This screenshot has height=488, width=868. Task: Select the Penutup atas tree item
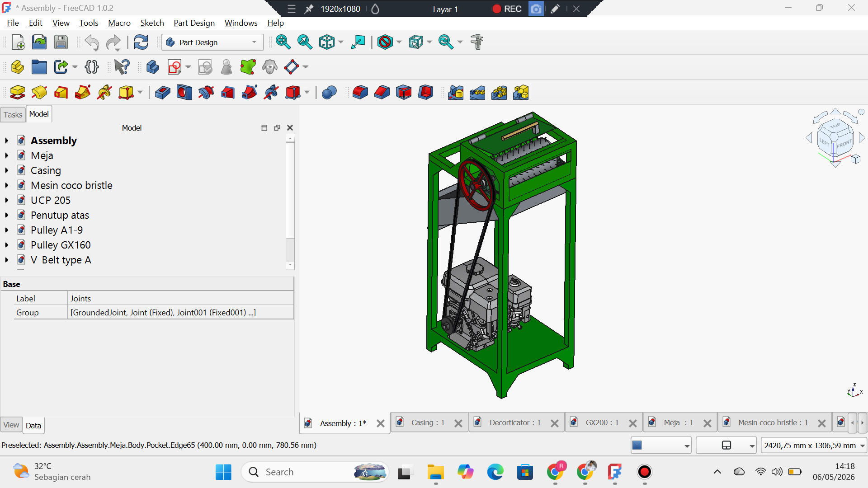click(60, 215)
